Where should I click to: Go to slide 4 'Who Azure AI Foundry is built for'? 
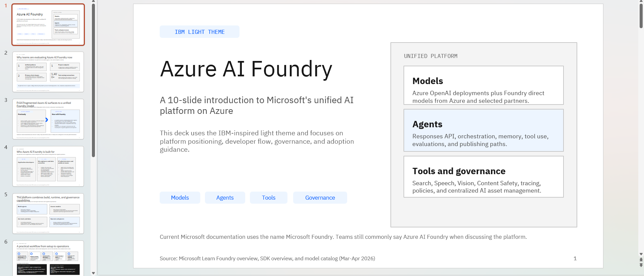[48, 166]
